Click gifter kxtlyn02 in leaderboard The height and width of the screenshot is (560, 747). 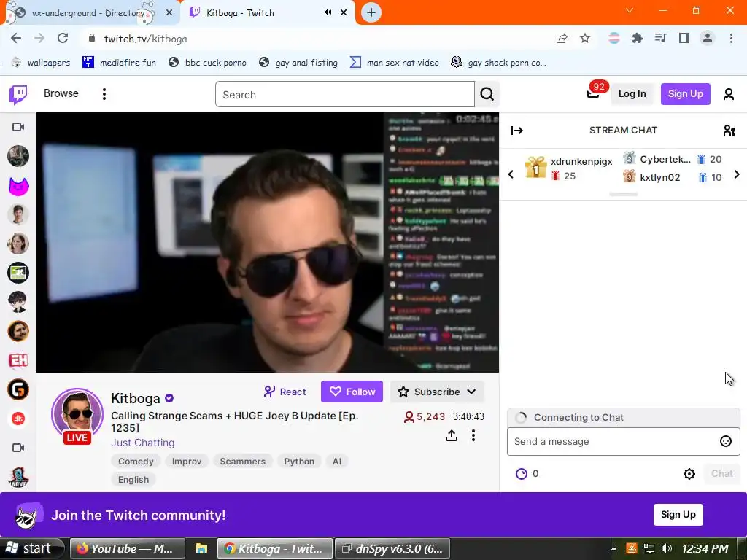tap(659, 178)
